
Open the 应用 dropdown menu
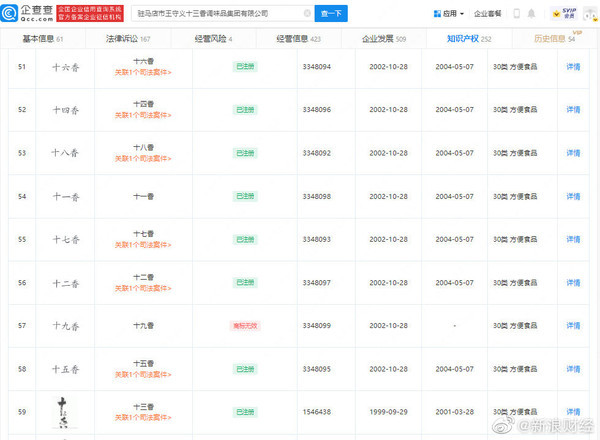click(x=449, y=14)
